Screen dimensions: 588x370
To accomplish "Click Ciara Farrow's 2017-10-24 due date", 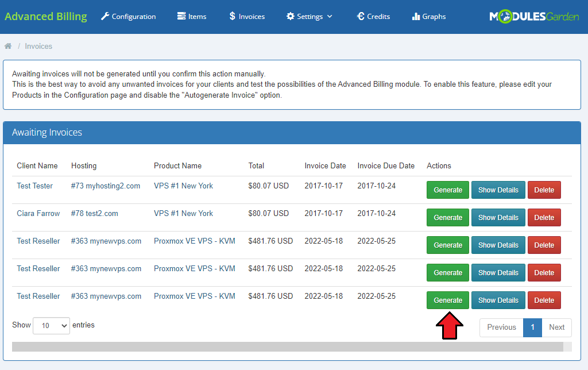I will pos(377,214).
